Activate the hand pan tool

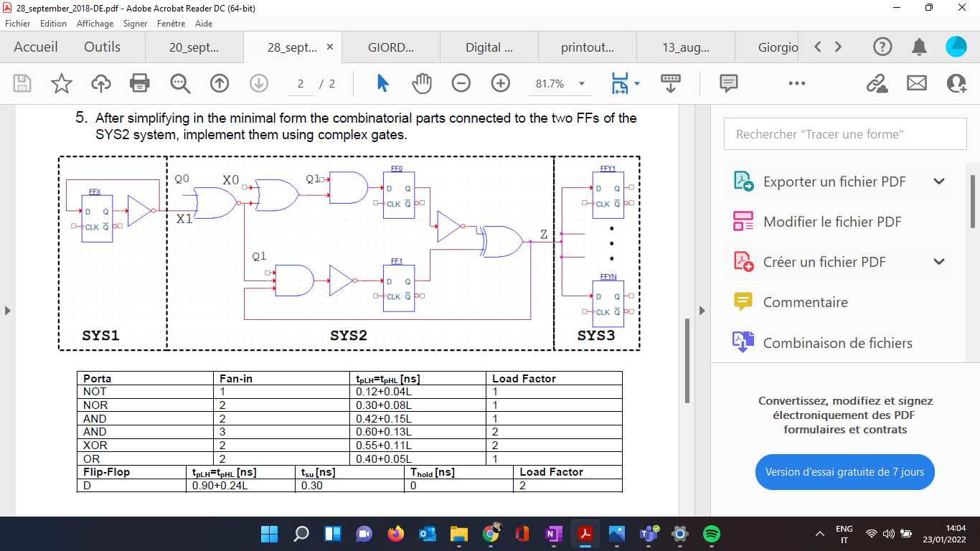tap(422, 83)
